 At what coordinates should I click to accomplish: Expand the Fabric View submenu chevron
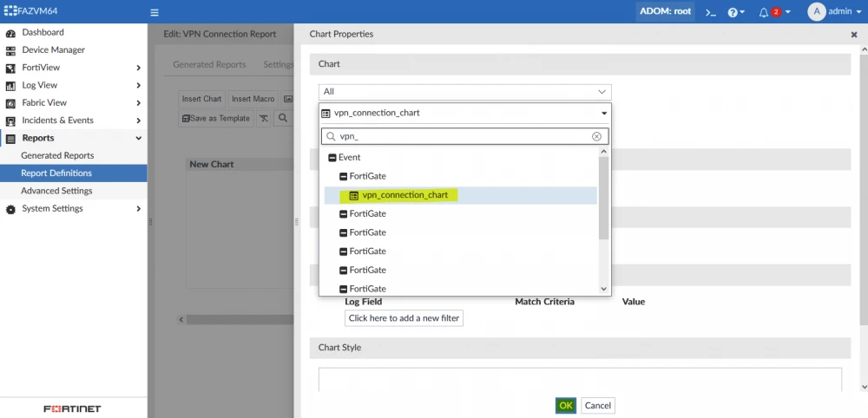138,103
